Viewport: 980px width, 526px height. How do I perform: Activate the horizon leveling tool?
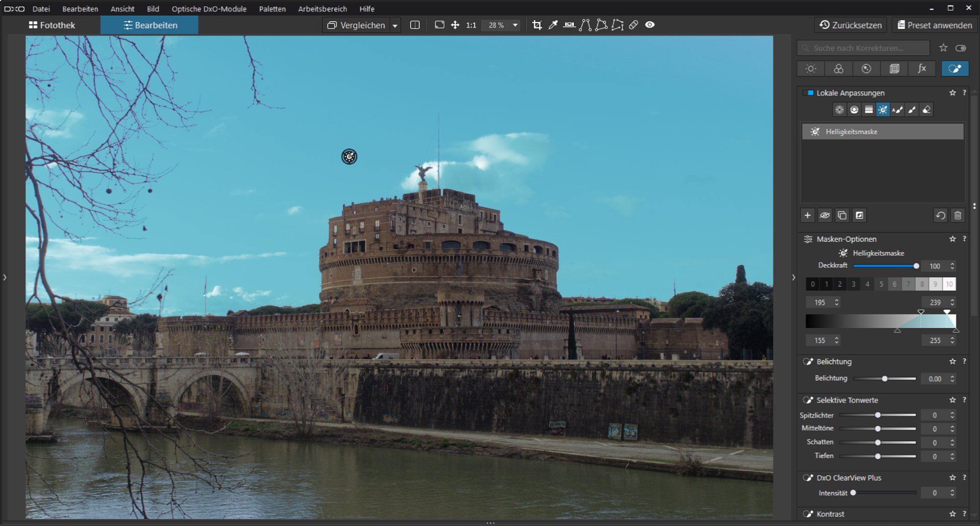(x=569, y=25)
